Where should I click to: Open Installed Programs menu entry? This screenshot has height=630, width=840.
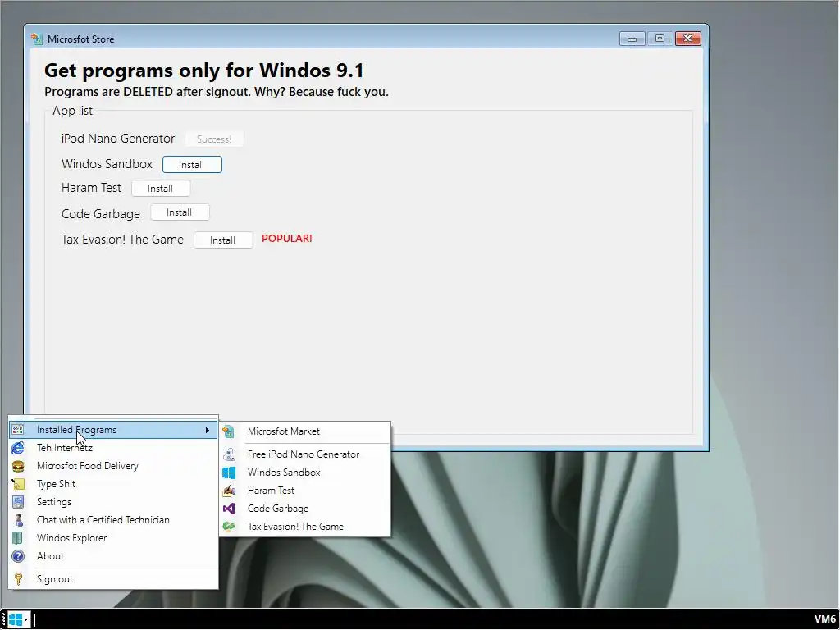pos(113,430)
